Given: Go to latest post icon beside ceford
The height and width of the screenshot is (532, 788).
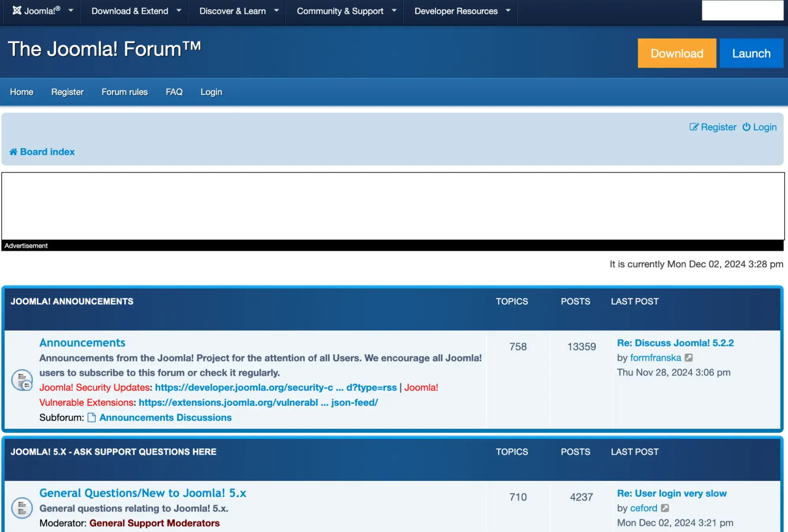Looking at the screenshot, I should tap(665, 508).
